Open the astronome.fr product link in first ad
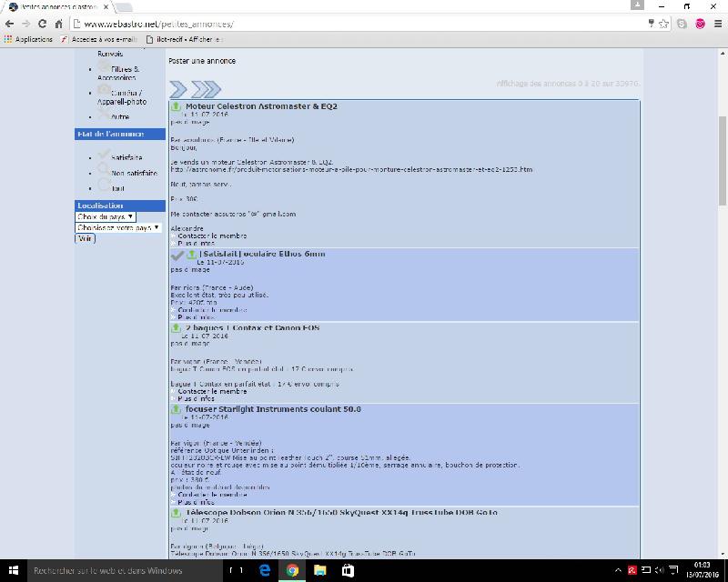 click(x=351, y=169)
